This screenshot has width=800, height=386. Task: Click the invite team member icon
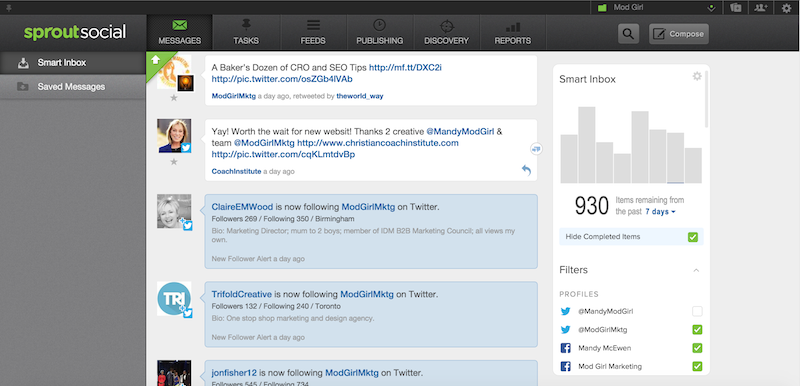(761, 8)
